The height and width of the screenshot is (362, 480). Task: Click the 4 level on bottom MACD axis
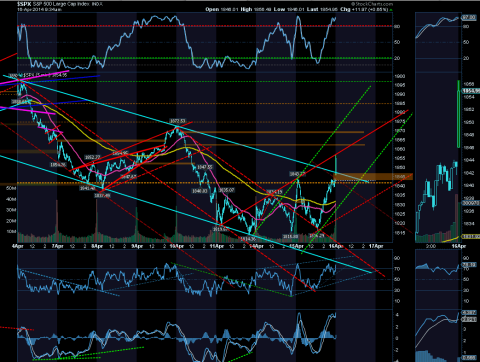click(397, 315)
